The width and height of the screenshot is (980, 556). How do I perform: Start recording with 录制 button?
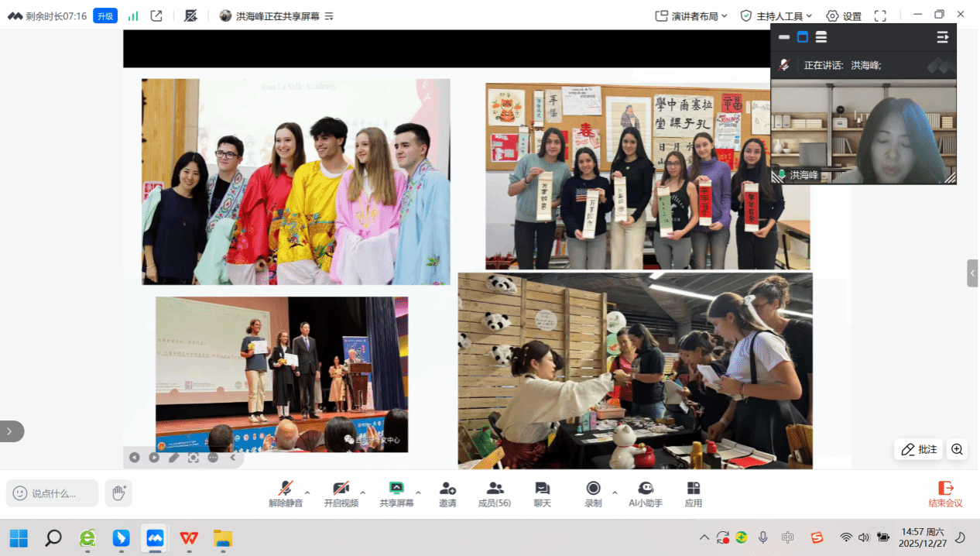[593, 494]
